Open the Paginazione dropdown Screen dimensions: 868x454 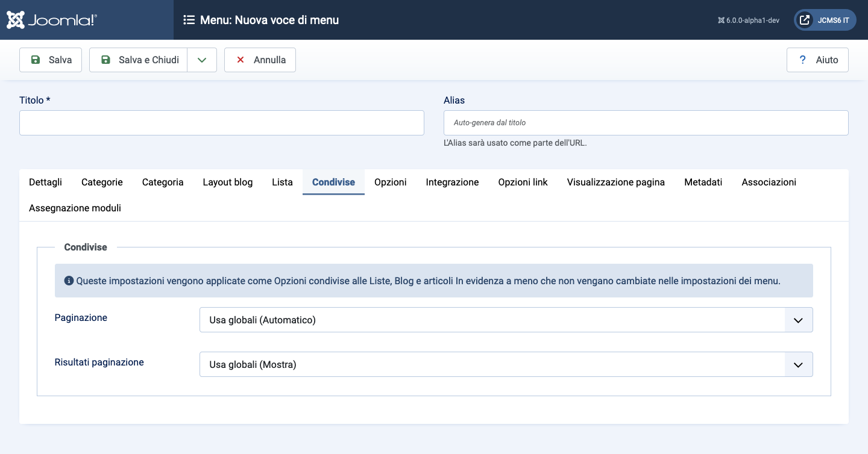tap(506, 320)
